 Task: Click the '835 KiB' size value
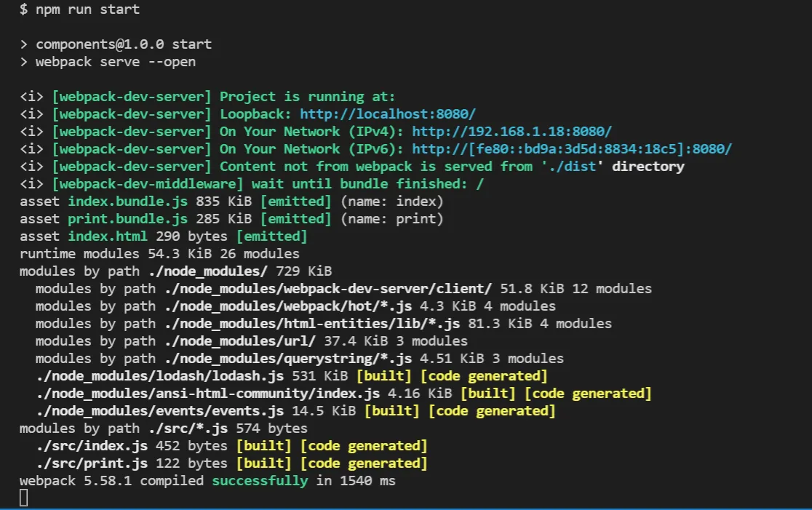click(x=223, y=202)
